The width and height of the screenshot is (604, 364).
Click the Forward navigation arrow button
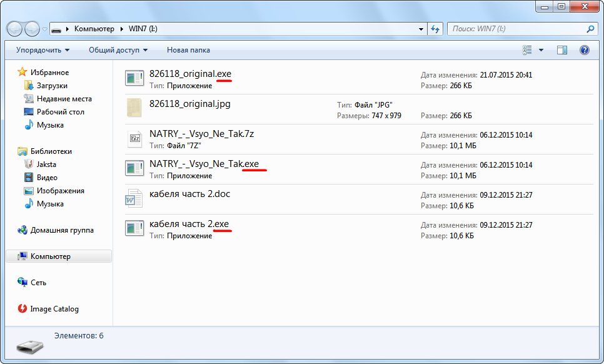pyautogui.click(x=32, y=29)
